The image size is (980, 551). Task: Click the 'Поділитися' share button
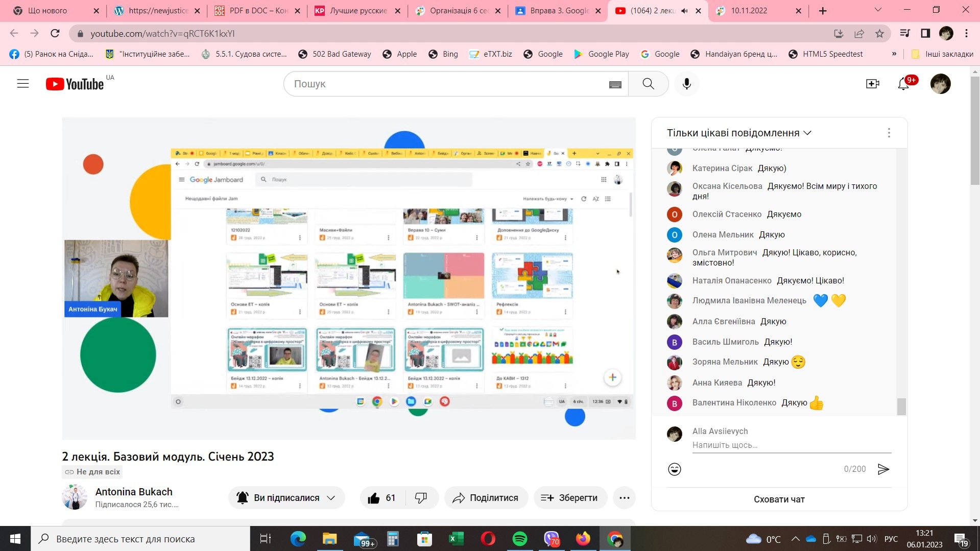click(486, 498)
